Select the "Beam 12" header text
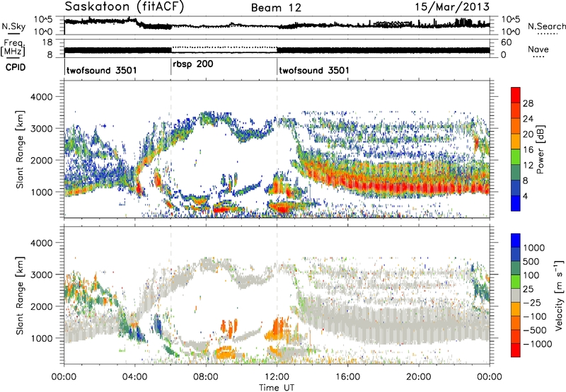Screen dimensions: 566x392 [x=276, y=8]
